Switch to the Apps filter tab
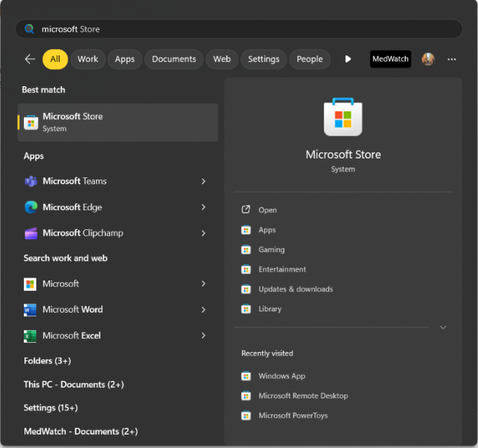This screenshot has height=448, width=478. pos(125,60)
